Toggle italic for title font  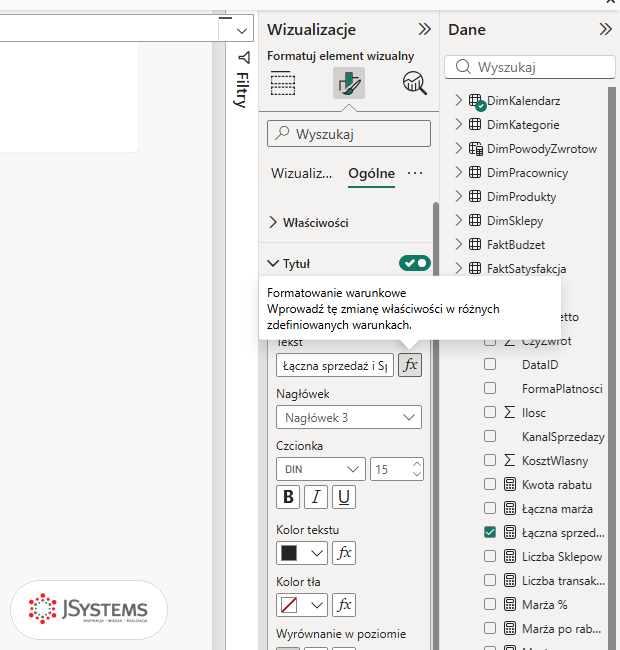click(316, 497)
